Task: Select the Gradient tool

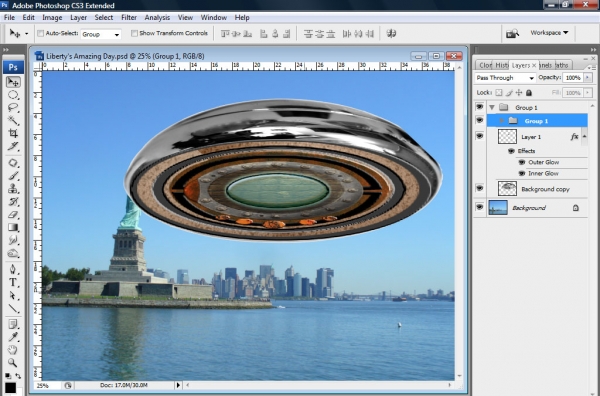Action: click(x=13, y=227)
